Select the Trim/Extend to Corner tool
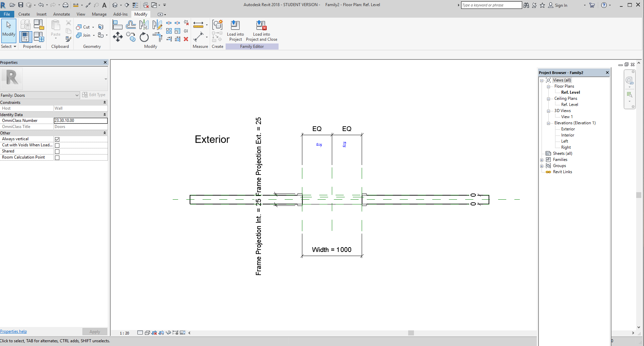 coord(157,37)
